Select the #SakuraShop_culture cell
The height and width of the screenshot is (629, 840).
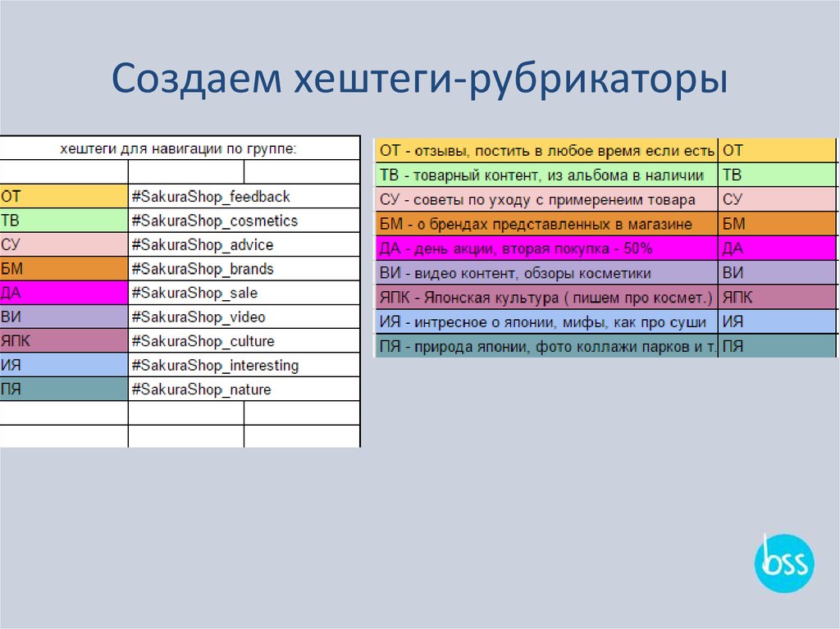coord(244,341)
